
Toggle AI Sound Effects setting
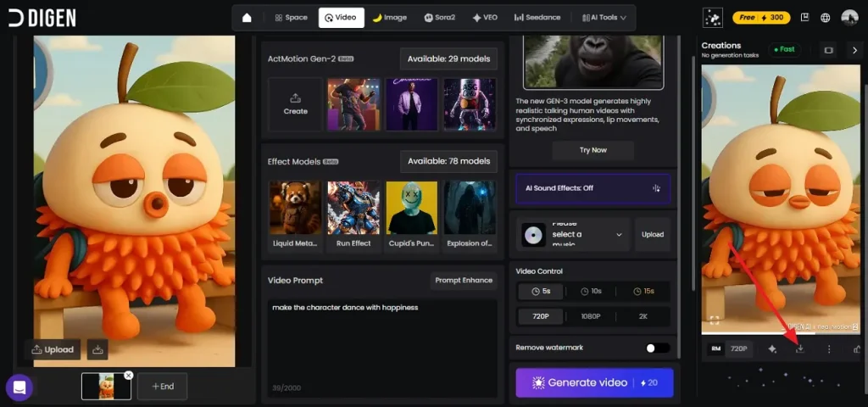[593, 188]
